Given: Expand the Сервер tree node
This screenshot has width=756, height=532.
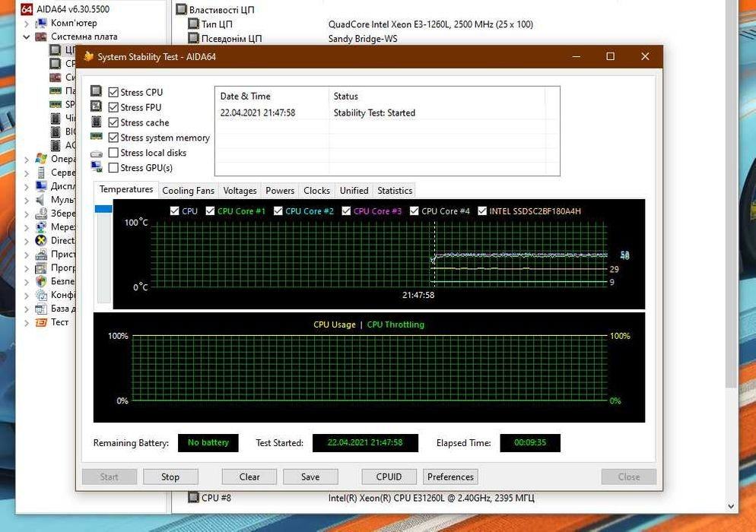Looking at the screenshot, I should click(x=27, y=173).
